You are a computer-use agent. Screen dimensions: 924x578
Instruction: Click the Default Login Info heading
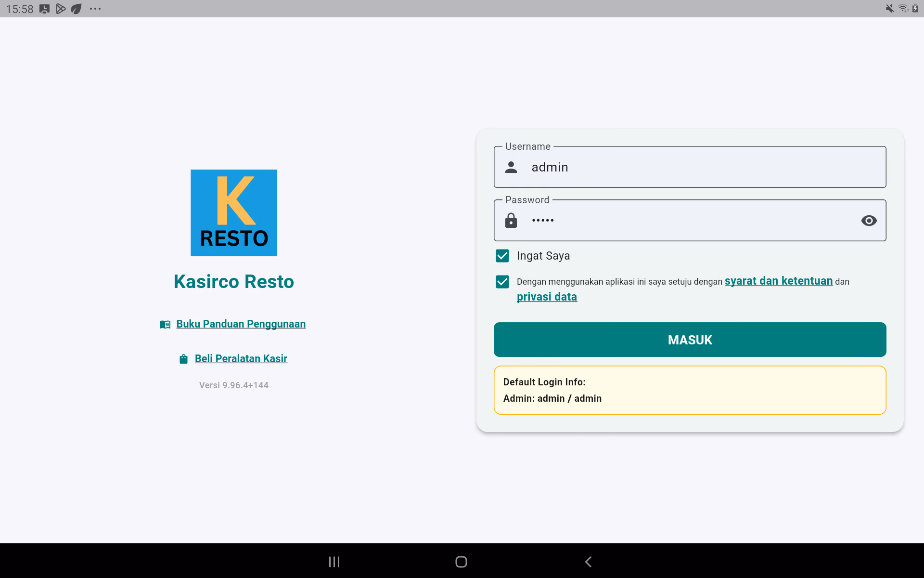pos(544,382)
